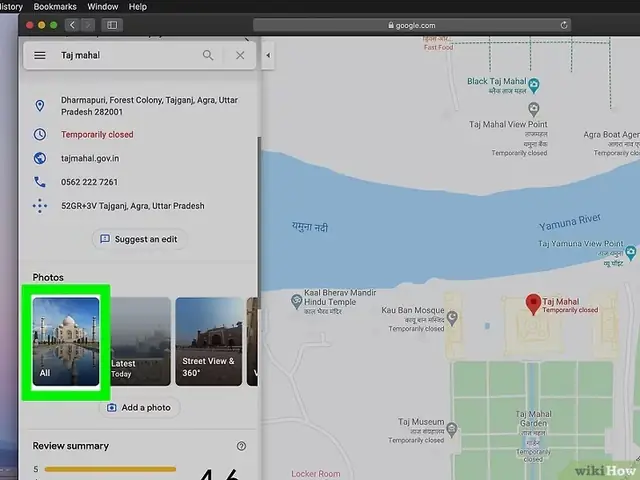
Task: Click the Locker Room map label
Action: pyautogui.click(x=316, y=474)
